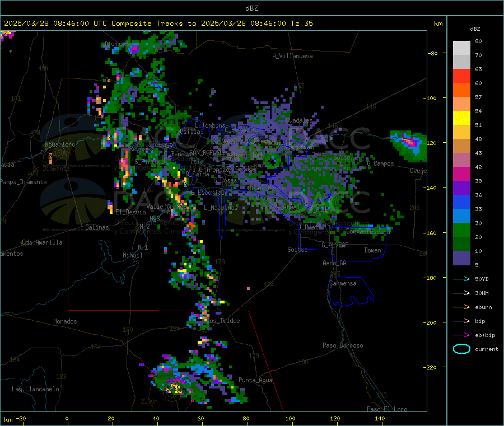Image resolution: width=504 pixels, height=426 pixels.
Task: Click the 'Soitue' place label
Action: point(297,250)
